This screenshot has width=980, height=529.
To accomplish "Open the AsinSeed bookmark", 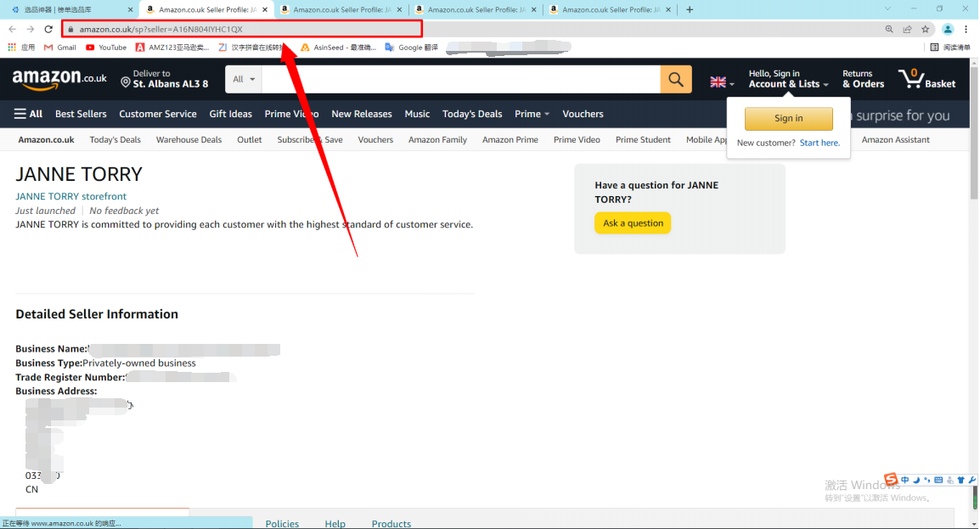I will (x=338, y=48).
